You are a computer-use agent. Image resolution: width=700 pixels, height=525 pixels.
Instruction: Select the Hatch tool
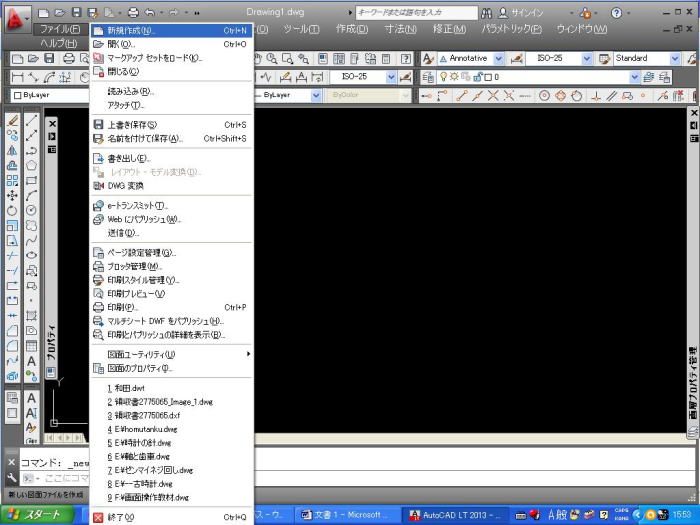point(31,316)
